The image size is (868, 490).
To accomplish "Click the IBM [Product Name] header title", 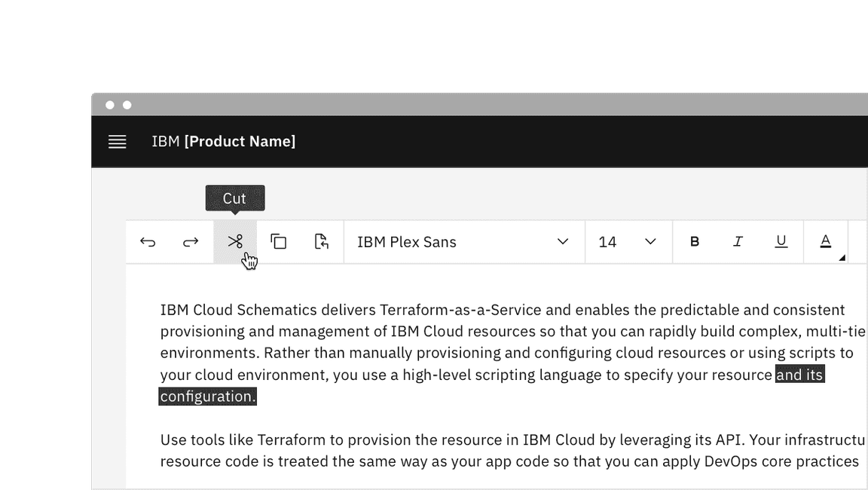I will click(224, 141).
